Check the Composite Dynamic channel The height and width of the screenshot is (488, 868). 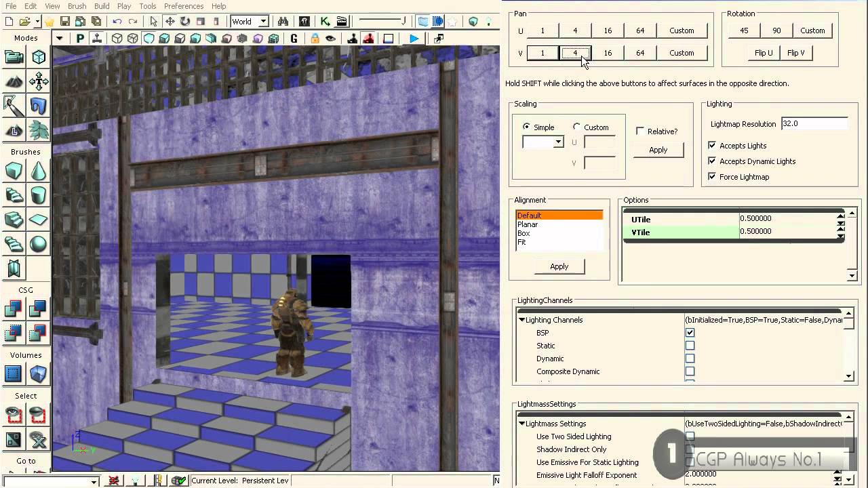coord(690,371)
